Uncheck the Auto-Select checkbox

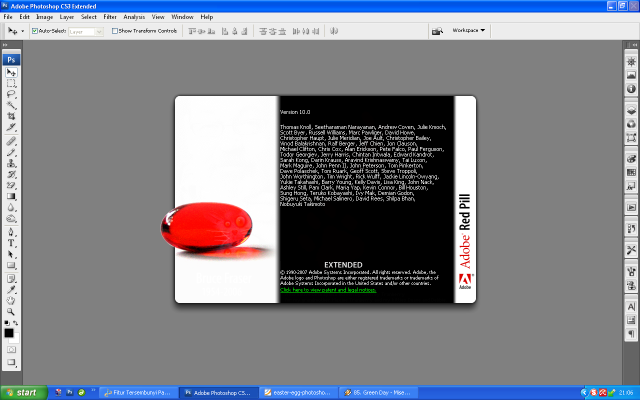tap(35, 31)
